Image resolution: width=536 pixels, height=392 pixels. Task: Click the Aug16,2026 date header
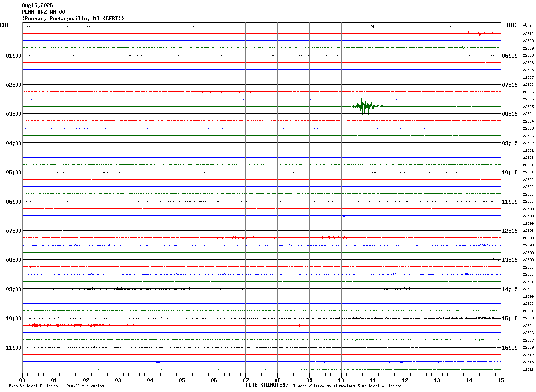click(37, 5)
